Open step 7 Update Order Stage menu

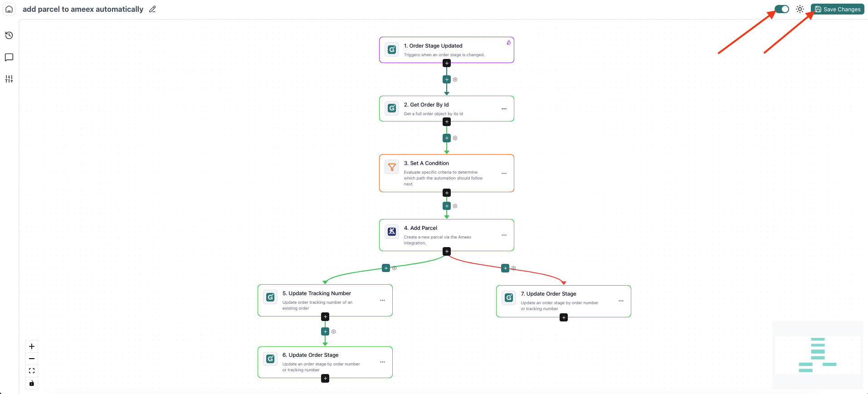click(621, 301)
